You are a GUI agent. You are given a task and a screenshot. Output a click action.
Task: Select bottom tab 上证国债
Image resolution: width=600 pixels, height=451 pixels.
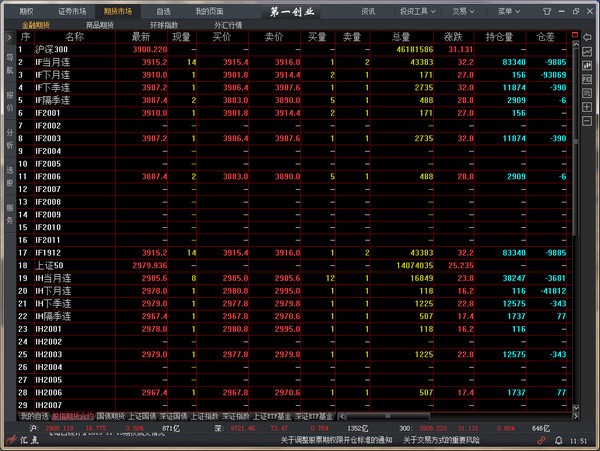coord(142,416)
